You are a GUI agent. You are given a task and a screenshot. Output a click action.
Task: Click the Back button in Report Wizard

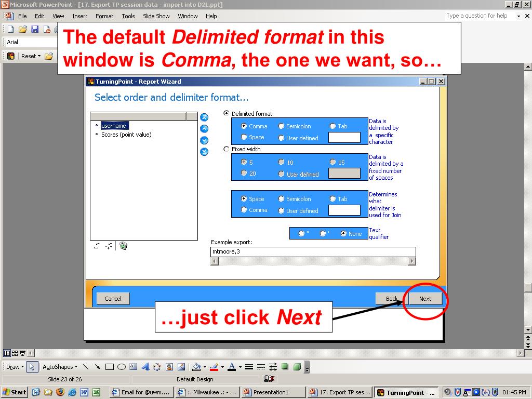(392, 299)
